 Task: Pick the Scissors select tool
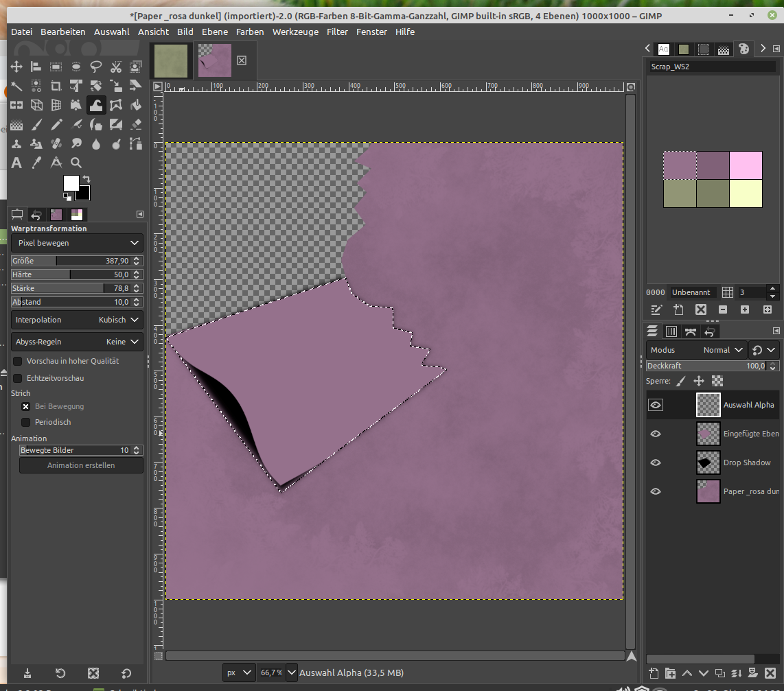pyautogui.click(x=116, y=67)
